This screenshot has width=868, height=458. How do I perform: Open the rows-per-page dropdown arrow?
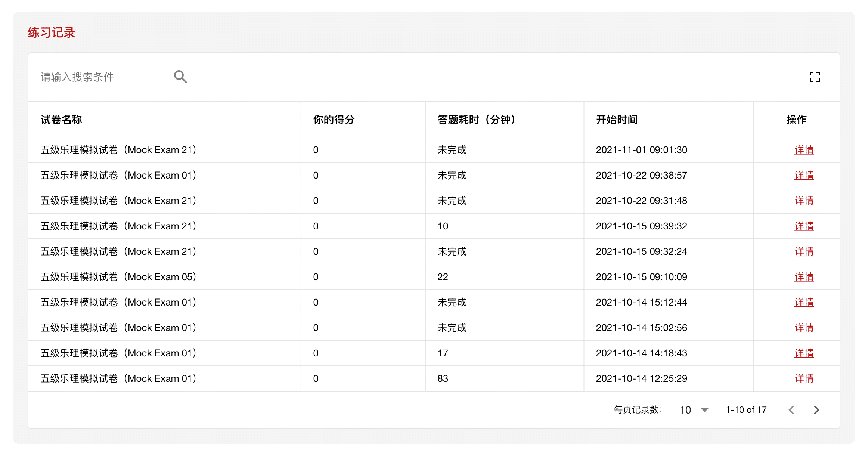click(705, 410)
